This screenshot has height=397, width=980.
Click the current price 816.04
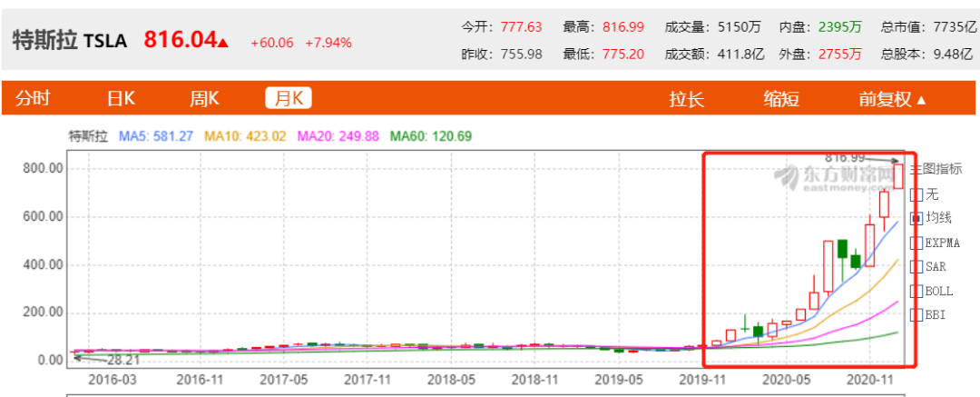click(x=180, y=40)
